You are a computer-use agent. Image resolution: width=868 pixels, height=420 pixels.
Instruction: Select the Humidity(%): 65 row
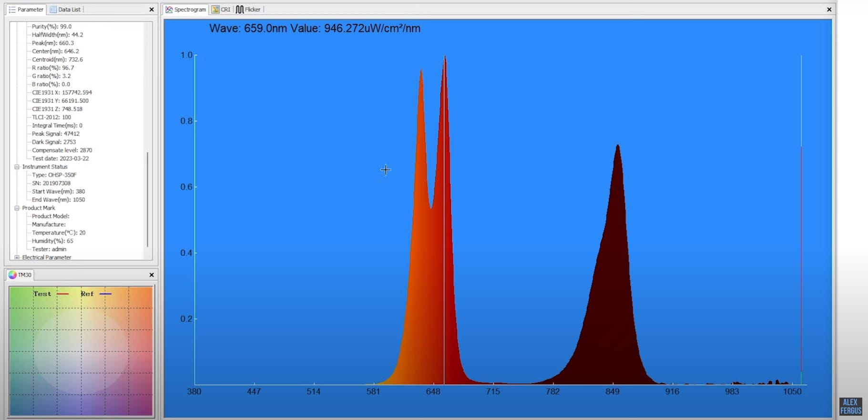pos(52,241)
